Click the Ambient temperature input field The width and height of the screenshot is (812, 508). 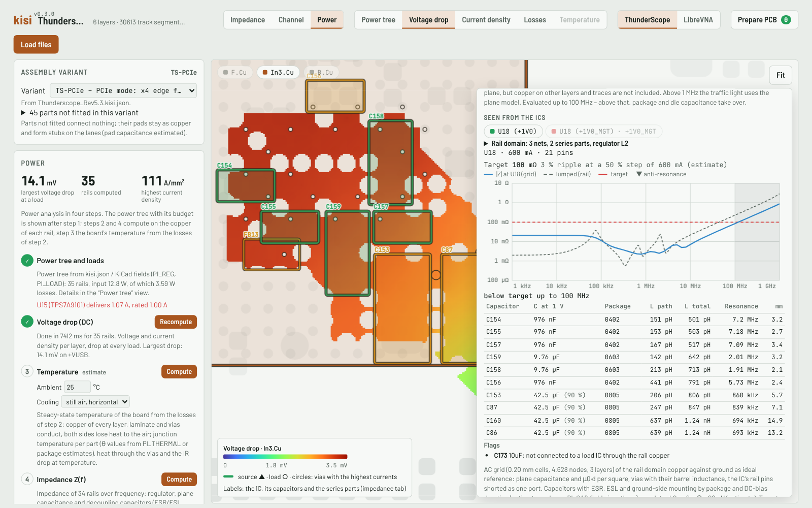(x=77, y=387)
